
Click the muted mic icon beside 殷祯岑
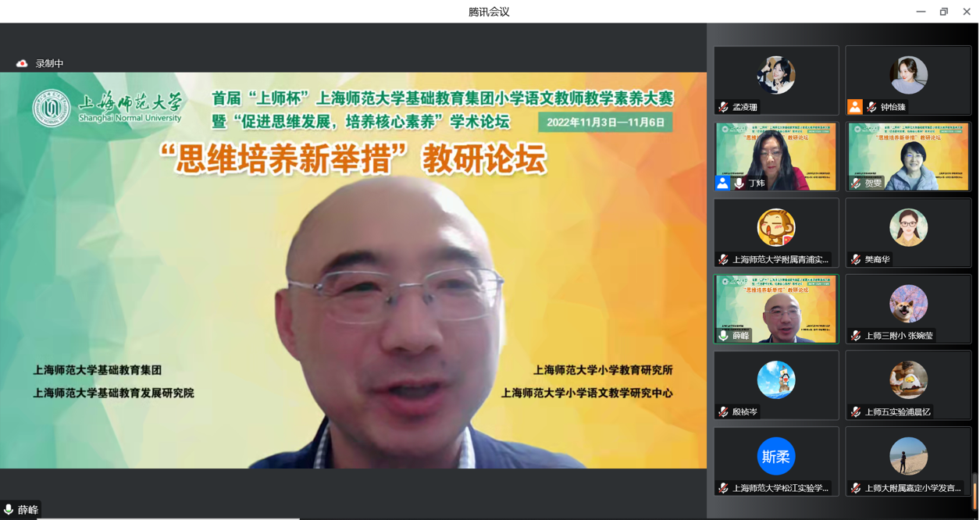click(x=724, y=411)
